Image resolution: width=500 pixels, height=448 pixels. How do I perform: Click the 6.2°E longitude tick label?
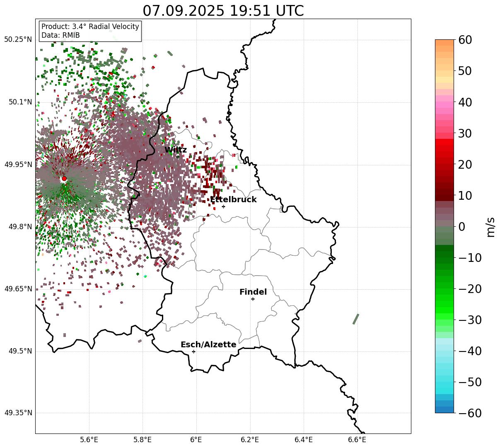click(250, 439)
